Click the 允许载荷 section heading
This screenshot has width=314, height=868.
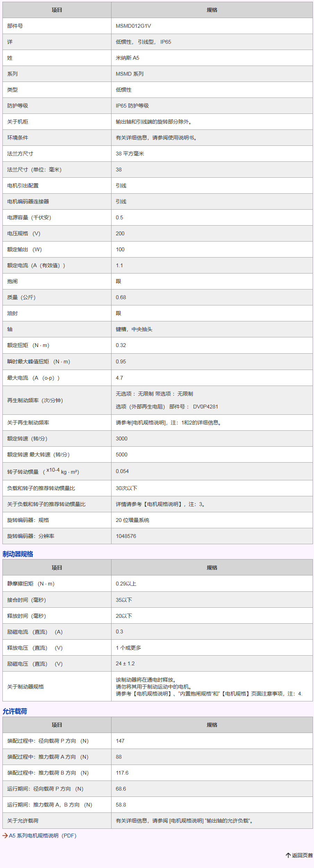[15, 711]
